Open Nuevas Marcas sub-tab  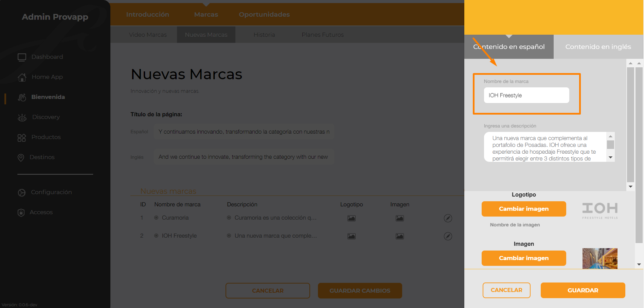point(206,35)
